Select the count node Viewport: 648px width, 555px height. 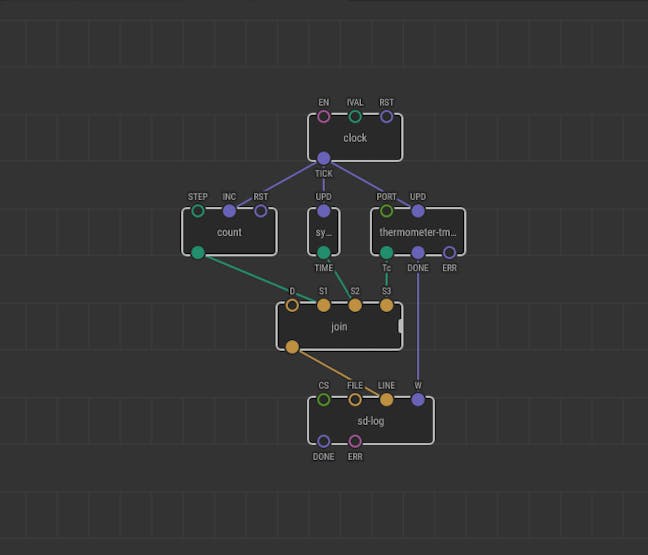229,232
